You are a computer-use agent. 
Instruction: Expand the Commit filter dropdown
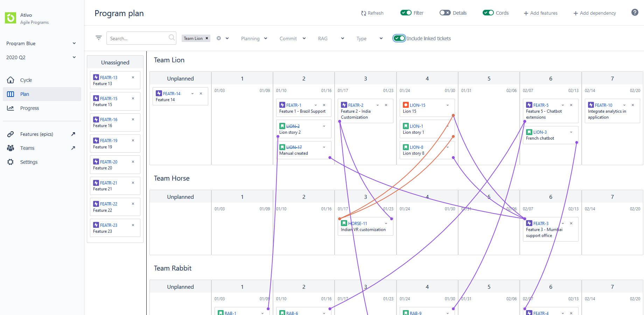[292, 38]
